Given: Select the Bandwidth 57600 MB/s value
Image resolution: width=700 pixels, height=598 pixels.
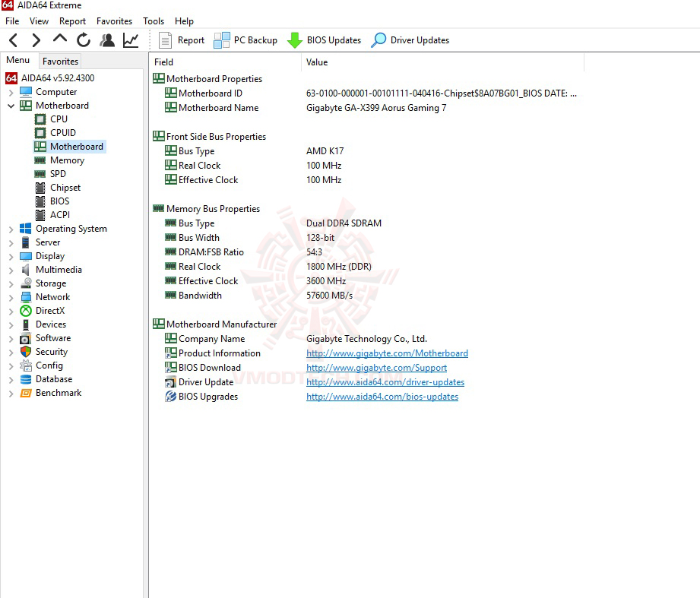Looking at the screenshot, I should 329,296.
